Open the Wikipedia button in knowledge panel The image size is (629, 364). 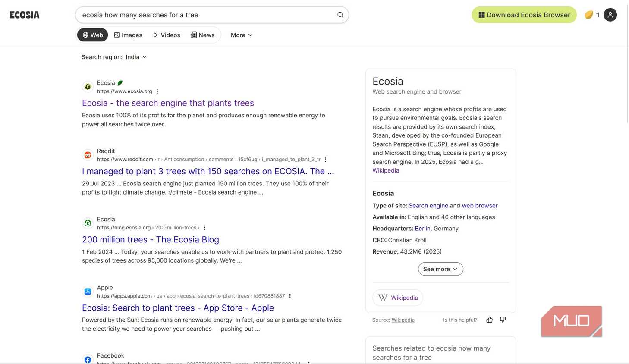tap(398, 298)
